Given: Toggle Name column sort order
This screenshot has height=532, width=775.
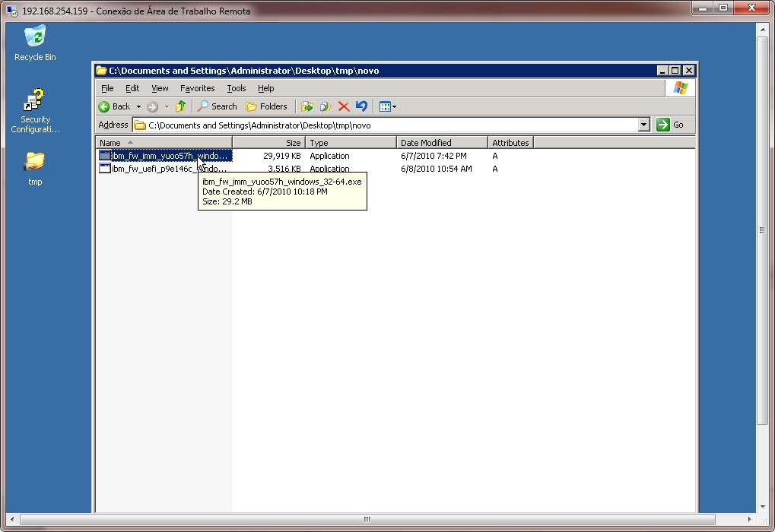Looking at the screenshot, I should coord(112,142).
